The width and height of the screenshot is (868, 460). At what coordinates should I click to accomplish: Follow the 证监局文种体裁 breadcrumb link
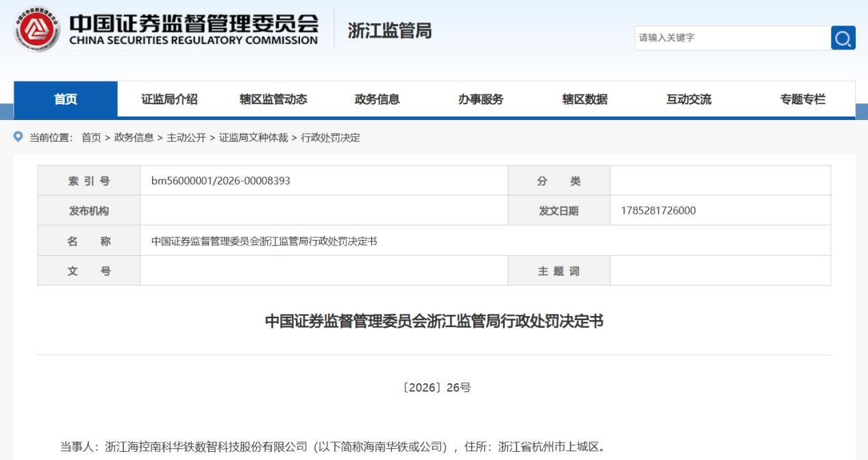click(254, 138)
